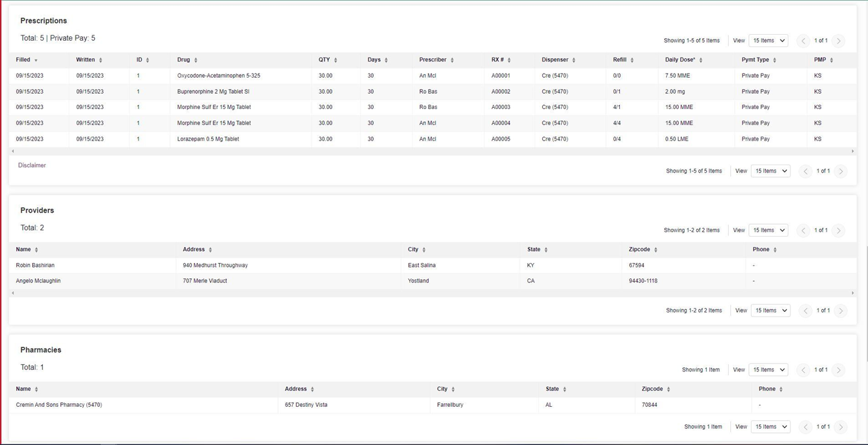Screen dimensions: 868x445
Task: Click right arrow of Prescriptions horizontal scrollbar
Action: pyautogui.click(x=853, y=151)
